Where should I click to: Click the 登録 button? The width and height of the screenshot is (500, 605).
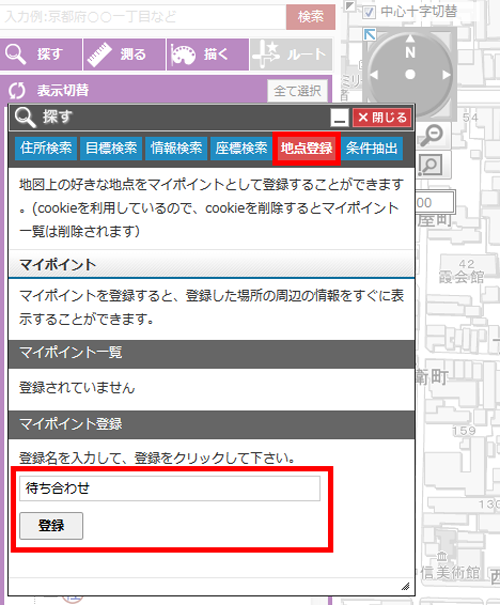click(x=51, y=526)
